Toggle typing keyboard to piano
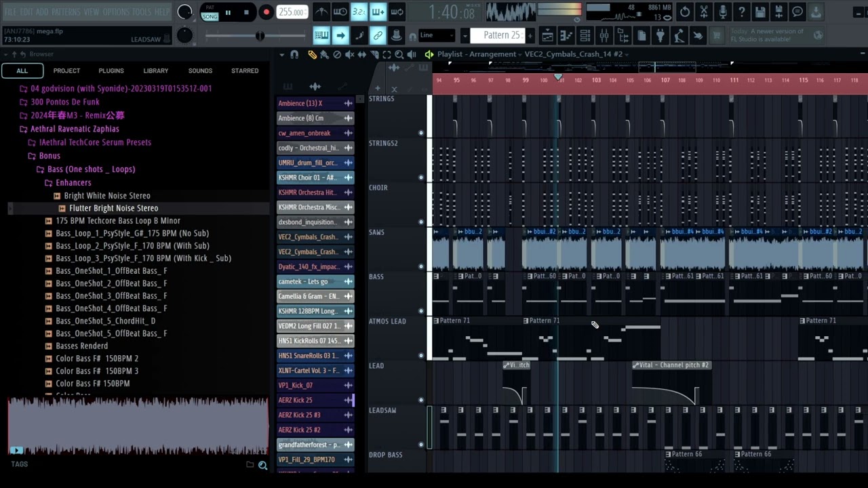The width and height of the screenshot is (868, 488). 321,35
